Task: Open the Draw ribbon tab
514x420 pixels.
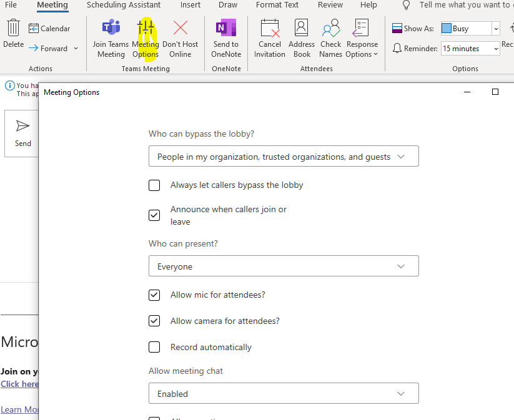Action: pyautogui.click(x=228, y=5)
